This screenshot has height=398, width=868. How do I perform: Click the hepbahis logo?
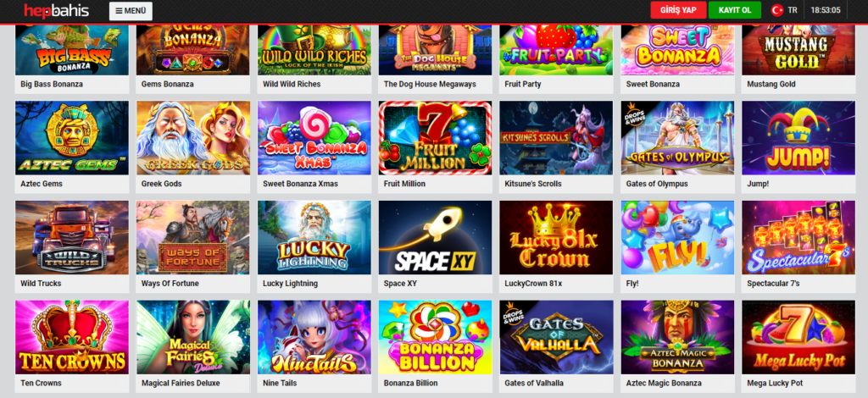57,10
